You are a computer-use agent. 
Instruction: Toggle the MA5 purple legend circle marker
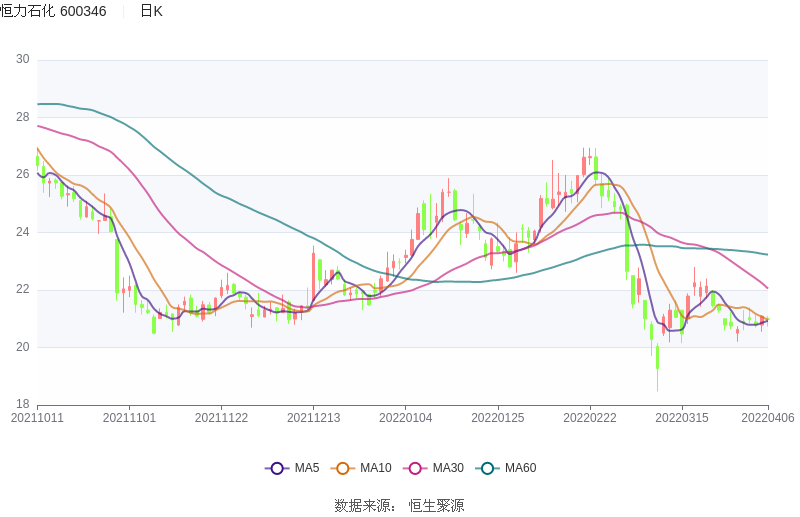277,468
